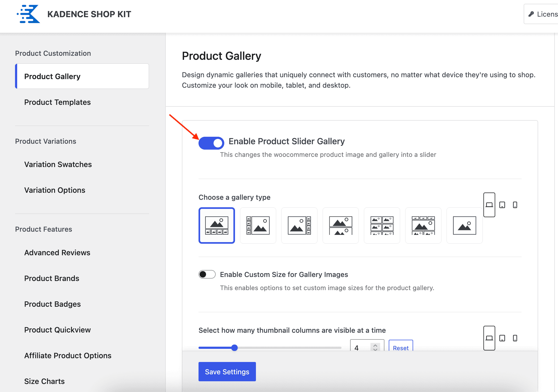558x392 pixels.
Task: Select the thumbnails-below gallery type
Action: point(216,225)
